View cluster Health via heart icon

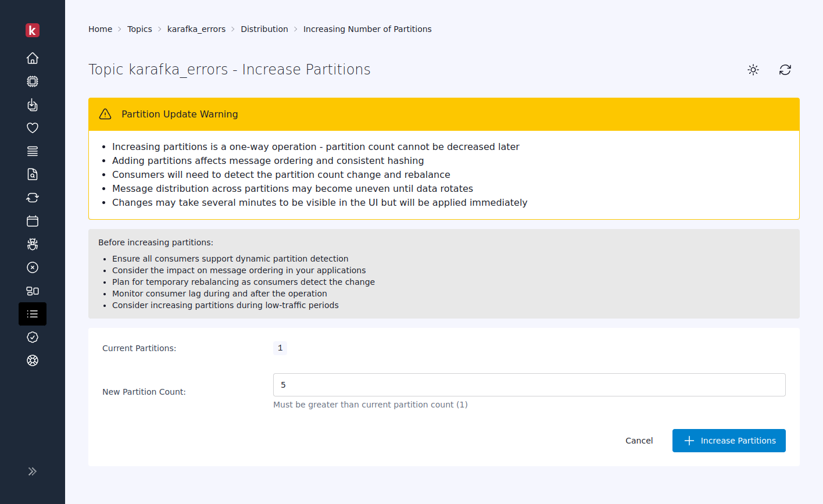point(33,128)
